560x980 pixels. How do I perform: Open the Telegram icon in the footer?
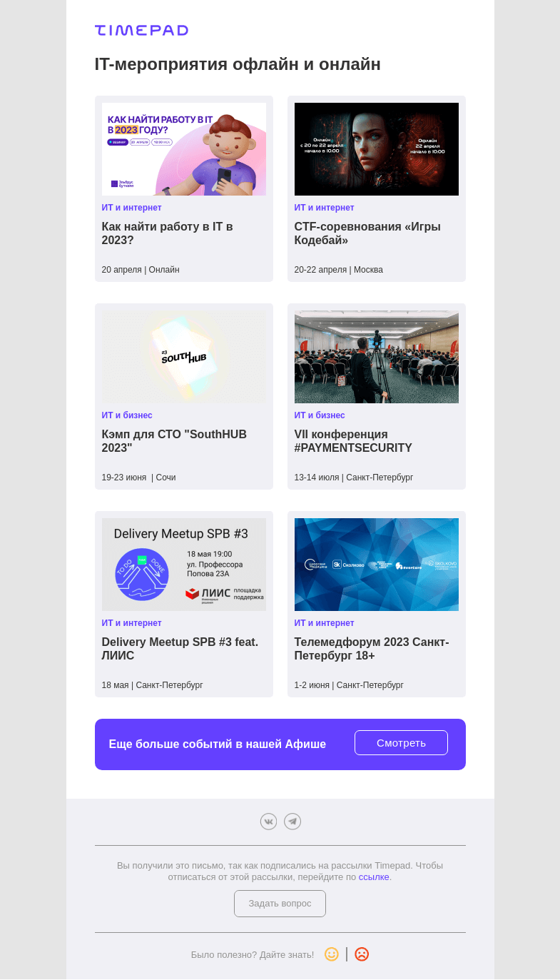(292, 822)
